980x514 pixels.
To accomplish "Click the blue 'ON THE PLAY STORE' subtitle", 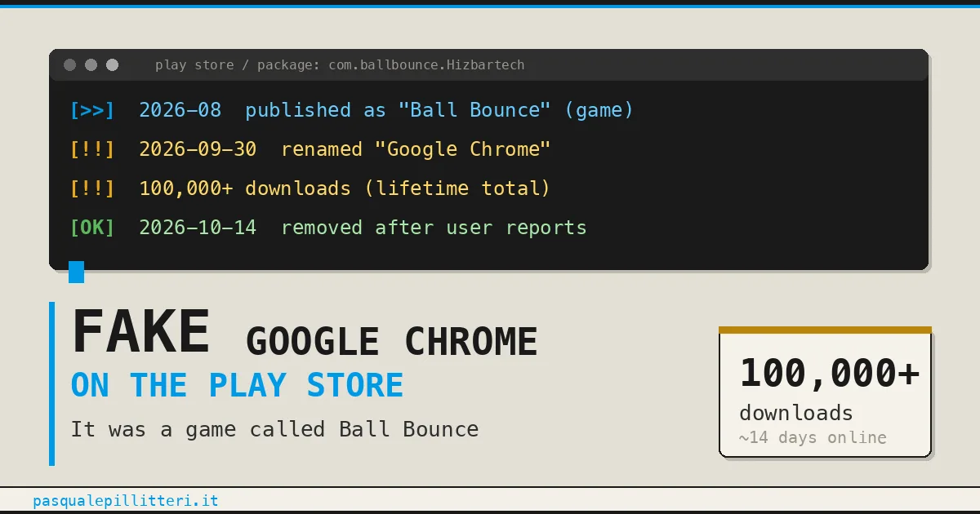I will (238, 385).
